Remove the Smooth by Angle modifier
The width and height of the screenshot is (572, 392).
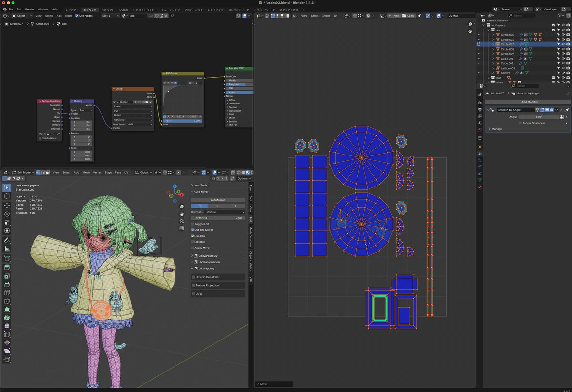[562, 110]
